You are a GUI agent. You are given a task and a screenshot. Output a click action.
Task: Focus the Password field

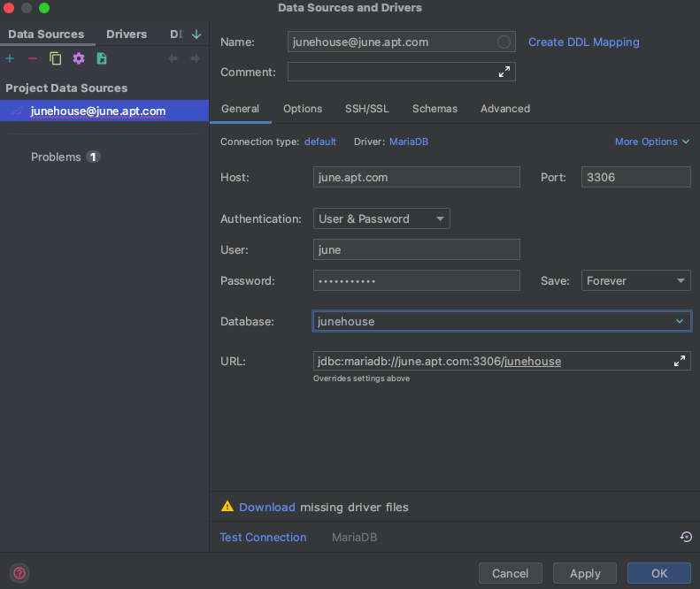click(x=417, y=280)
